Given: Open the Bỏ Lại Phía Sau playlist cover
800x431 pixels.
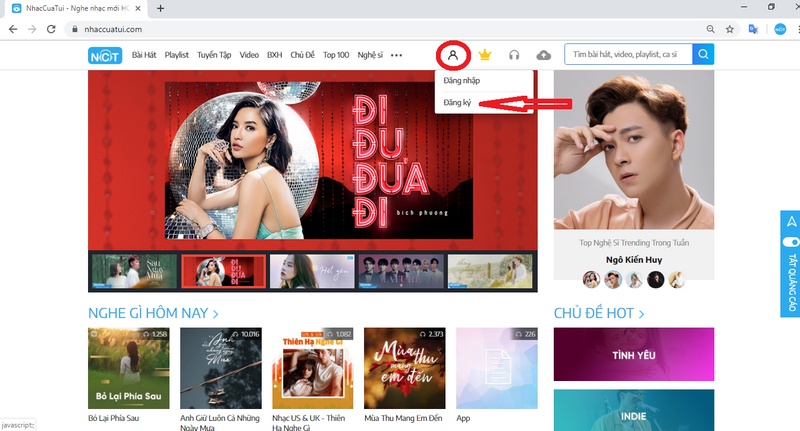Looking at the screenshot, I should click(129, 368).
